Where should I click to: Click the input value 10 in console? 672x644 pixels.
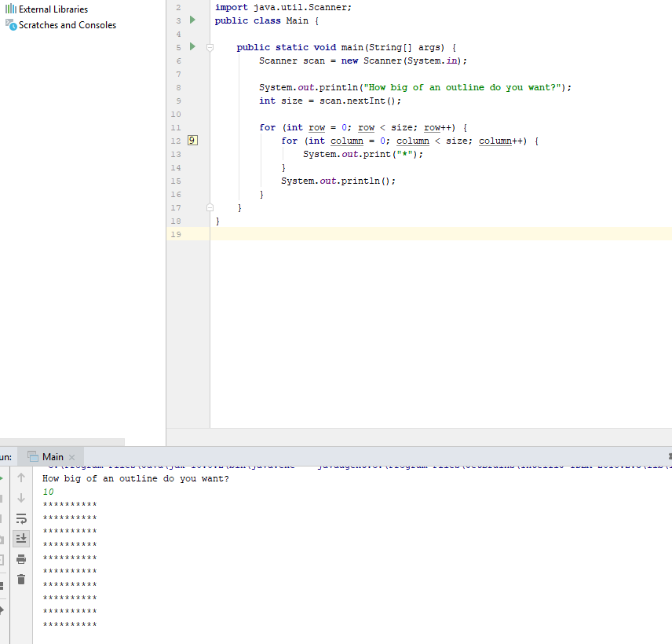pyautogui.click(x=48, y=492)
